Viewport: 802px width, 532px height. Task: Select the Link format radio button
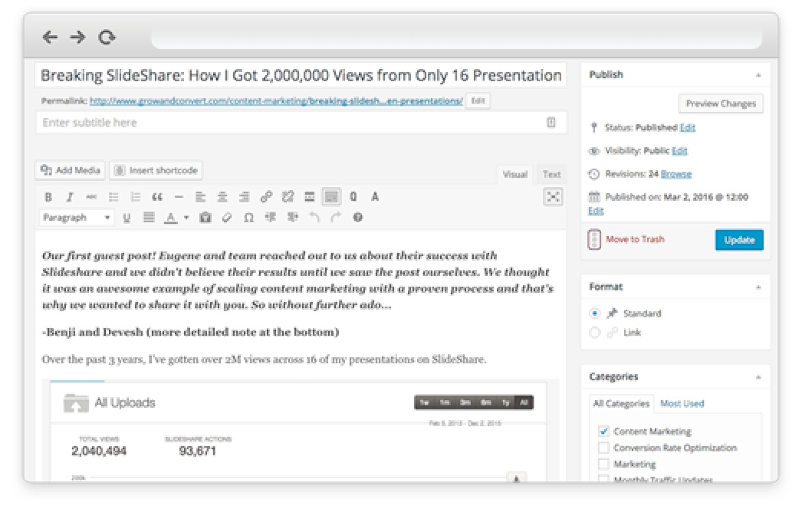click(594, 333)
